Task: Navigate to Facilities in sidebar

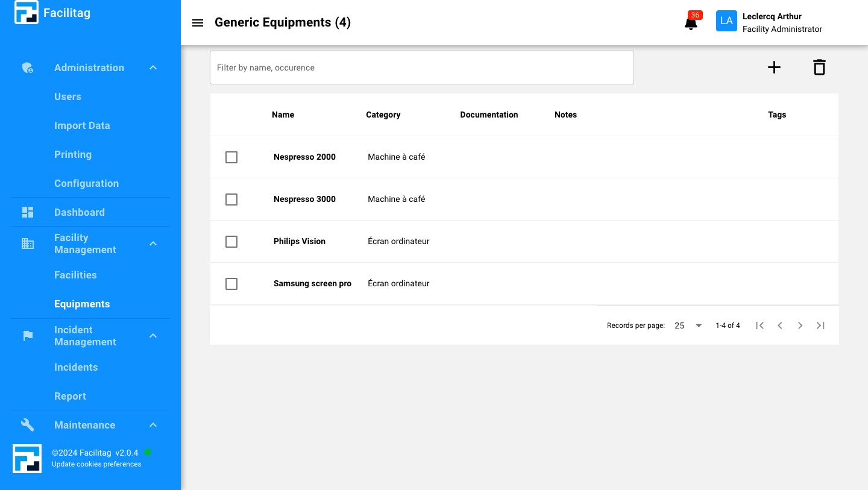Action: [x=75, y=275]
